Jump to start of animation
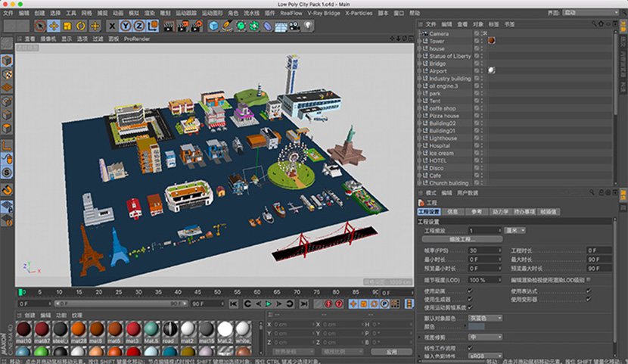 (234, 304)
